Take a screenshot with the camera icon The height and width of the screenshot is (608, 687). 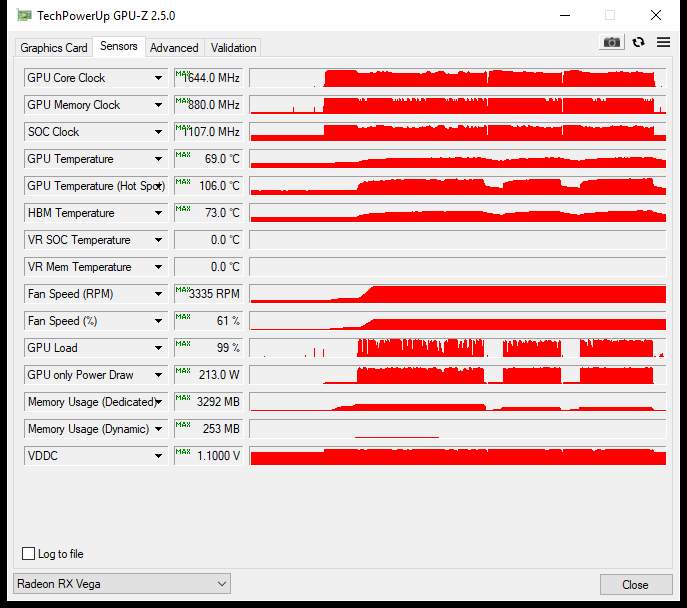click(612, 42)
